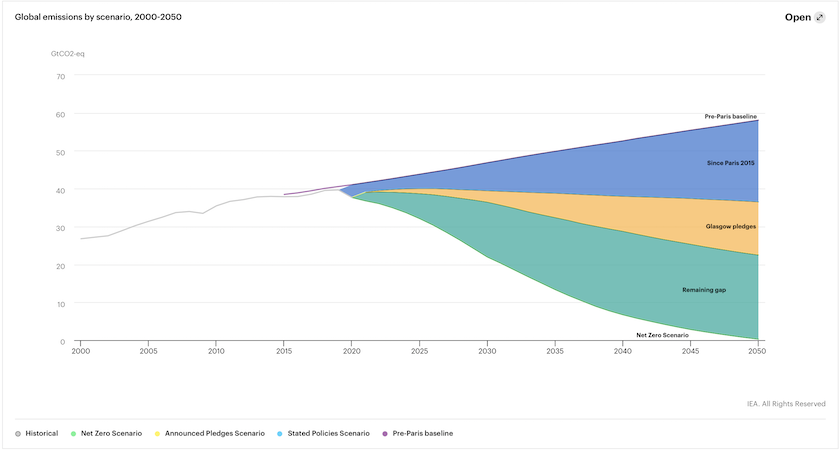
Task: Click the 2050 tick on the x-axis
Action: point(758,352)
